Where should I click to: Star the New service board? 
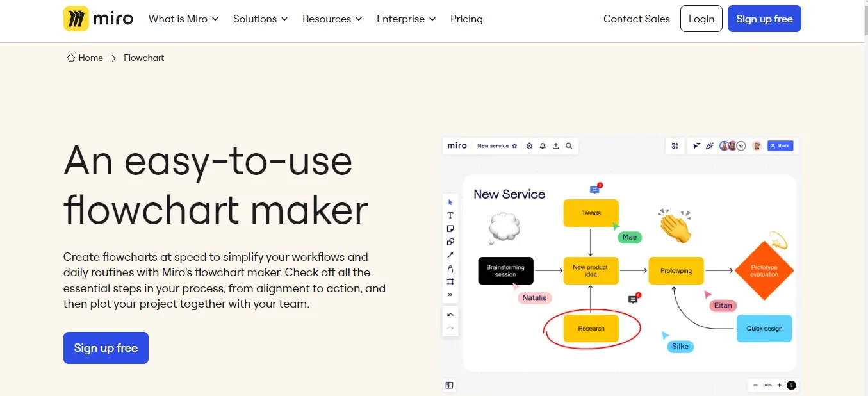tap(514, 146)
